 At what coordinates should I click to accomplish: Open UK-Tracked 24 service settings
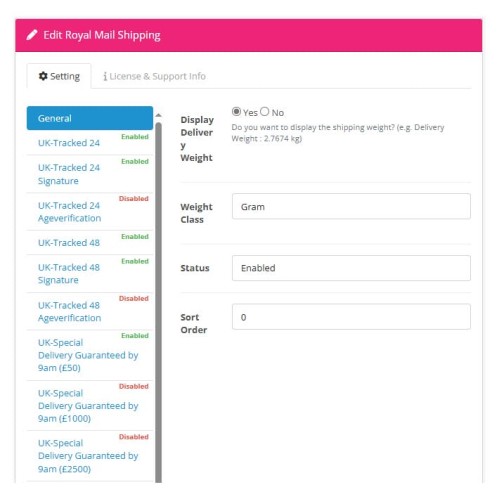click(x=90, y=143)
